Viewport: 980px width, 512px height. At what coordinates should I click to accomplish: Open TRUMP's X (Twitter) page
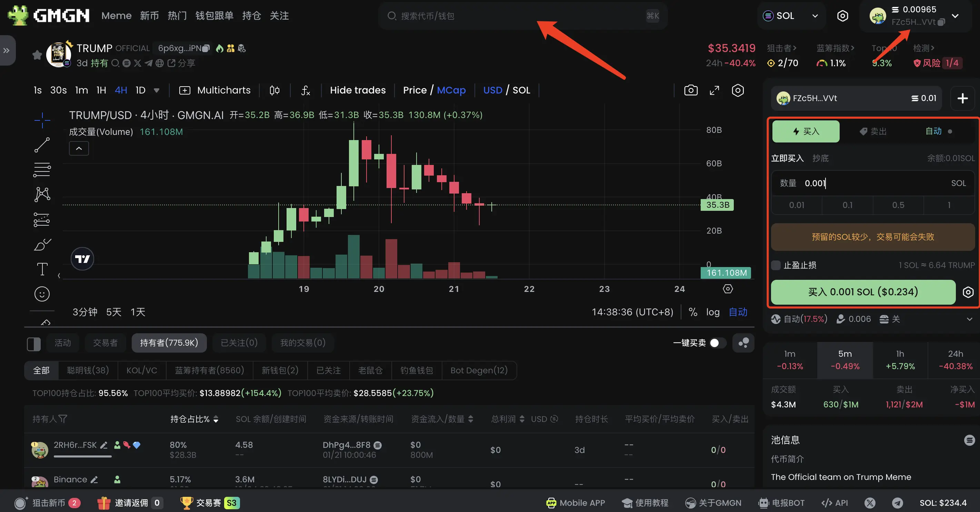pyautogui.click(x=137, y=63)
